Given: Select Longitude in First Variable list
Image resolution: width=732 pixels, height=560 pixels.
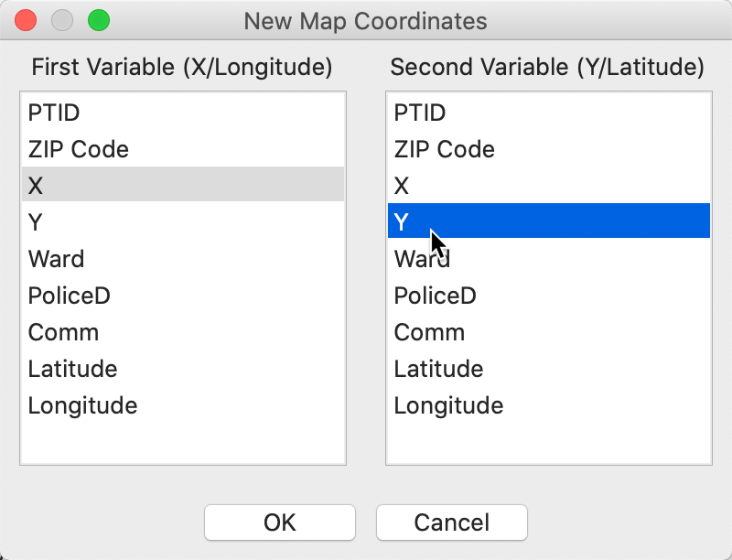Looking at the screenshot, I should click(183, 404).
